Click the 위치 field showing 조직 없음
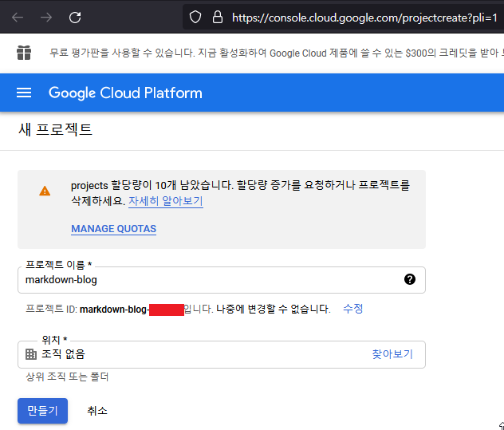The height and width of the screenshot is (430, 504). click(222, 354)
